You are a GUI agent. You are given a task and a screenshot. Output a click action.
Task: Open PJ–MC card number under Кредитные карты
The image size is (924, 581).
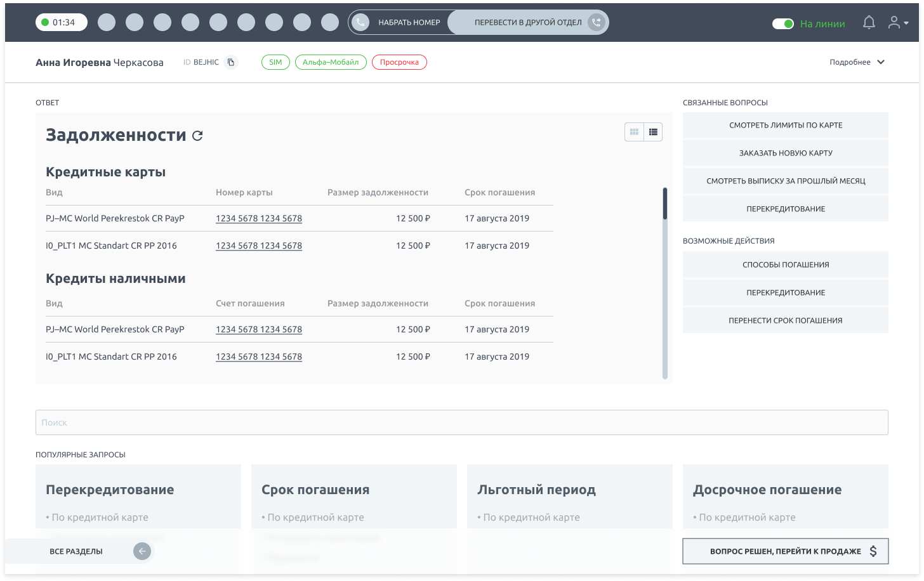pos(259,218)
